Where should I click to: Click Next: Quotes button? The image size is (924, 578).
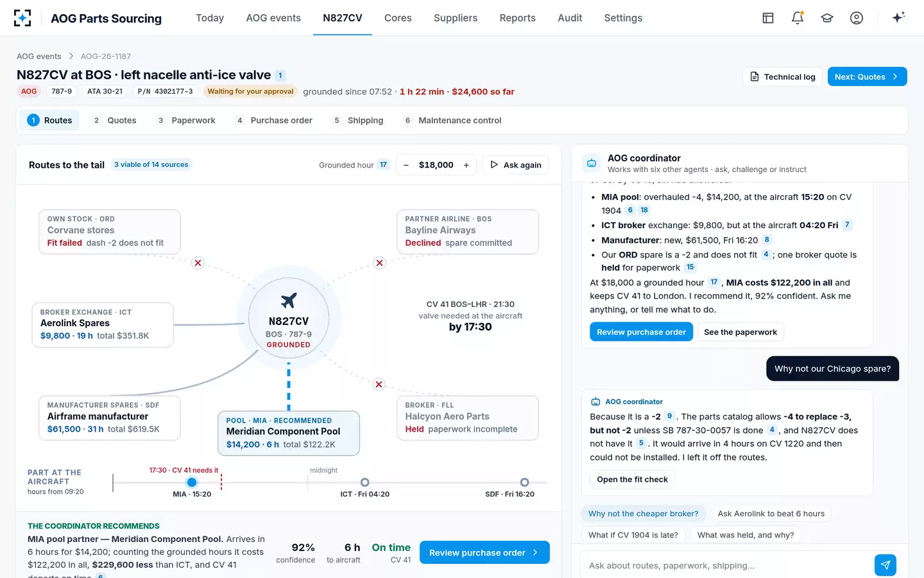pos(867,76)
